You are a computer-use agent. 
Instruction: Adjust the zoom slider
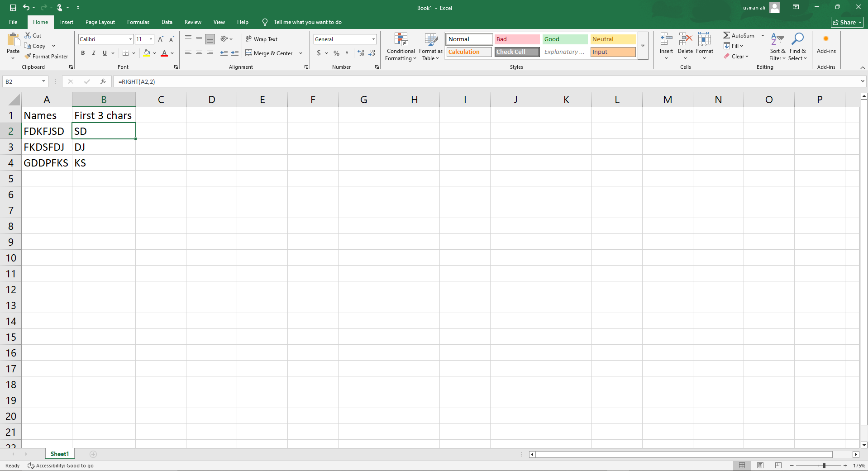824,466
